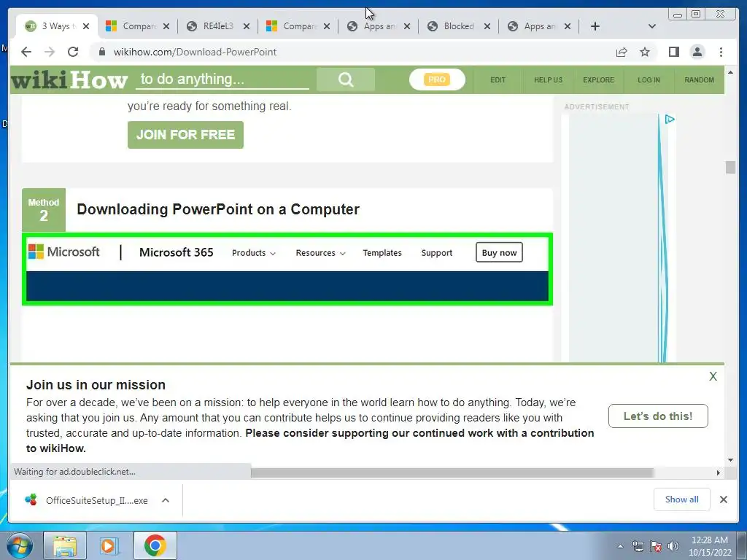Viewport: 747px width, 560px height.
Task: Click Support in Microsoft 365 image
Action: (x=437, y=253)
